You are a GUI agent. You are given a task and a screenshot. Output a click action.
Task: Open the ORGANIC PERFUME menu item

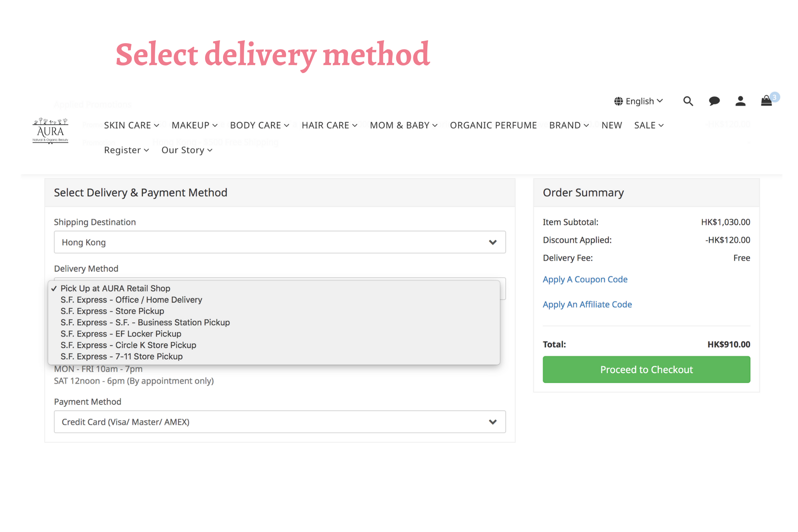[x=493, y=125]
